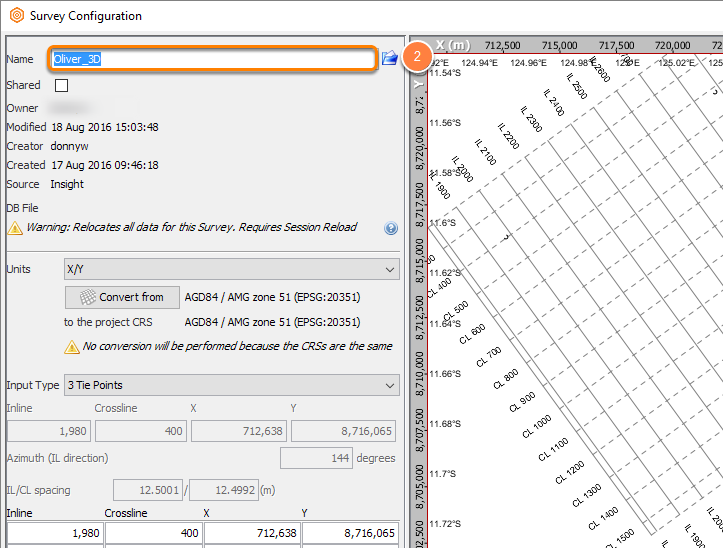This screenshot has width=723, height=548.
Task: Click the Survey Configuration app logo icon
Action: pyautogui.click(x=17, y=15)
